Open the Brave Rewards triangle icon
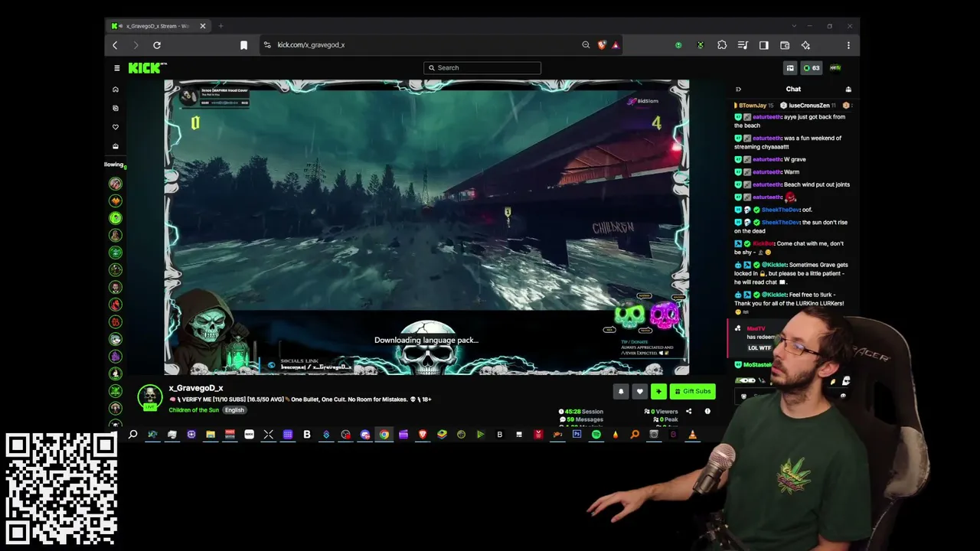The height and width of the screenshot is (551, 980). point(615,45)
